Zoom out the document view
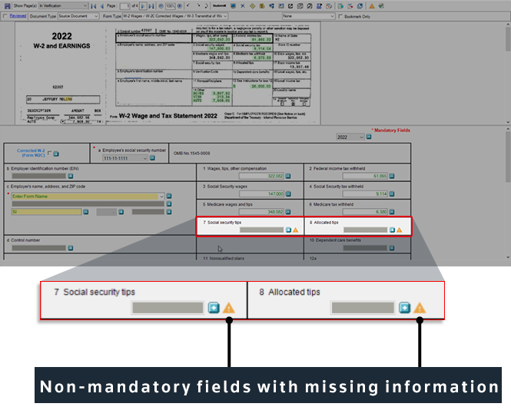Viewport: 511px width, 420px height. tap(161, 6)
